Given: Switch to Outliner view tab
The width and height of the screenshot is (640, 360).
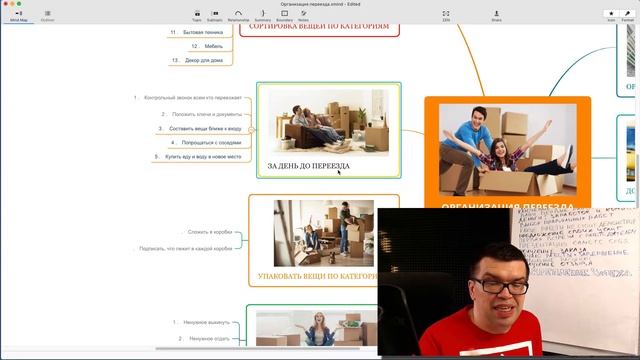Looking at the screenshot, I should pyautogui.click(x=47, y=16).
